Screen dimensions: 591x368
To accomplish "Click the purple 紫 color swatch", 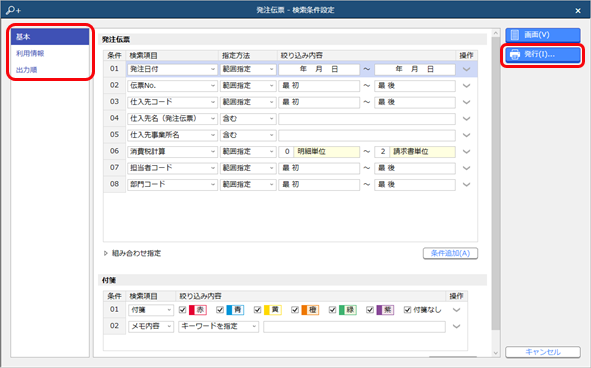I will [385, 310].
